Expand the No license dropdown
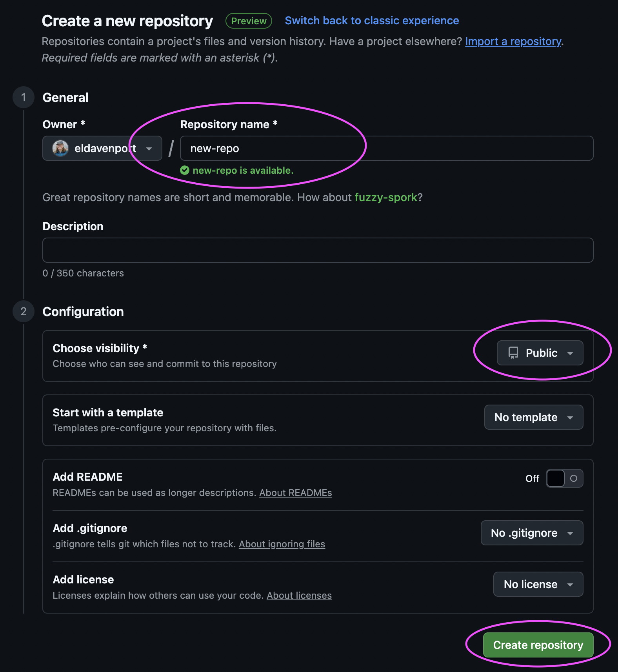618x672 pixels. pos(538,584)
